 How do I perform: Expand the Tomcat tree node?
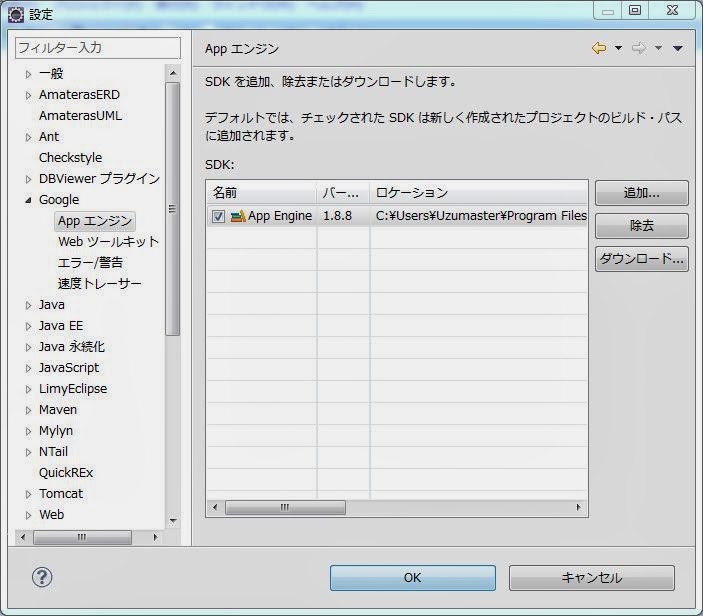click(x=28, y=494)
